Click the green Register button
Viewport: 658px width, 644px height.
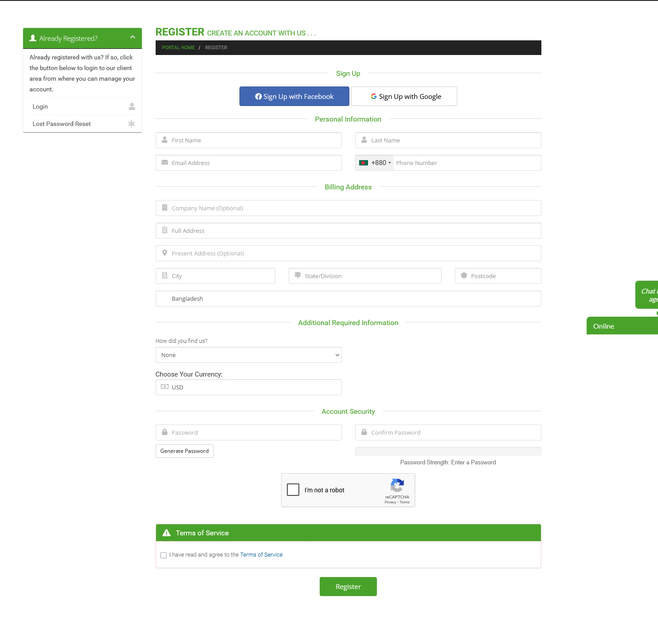(348, 586)
